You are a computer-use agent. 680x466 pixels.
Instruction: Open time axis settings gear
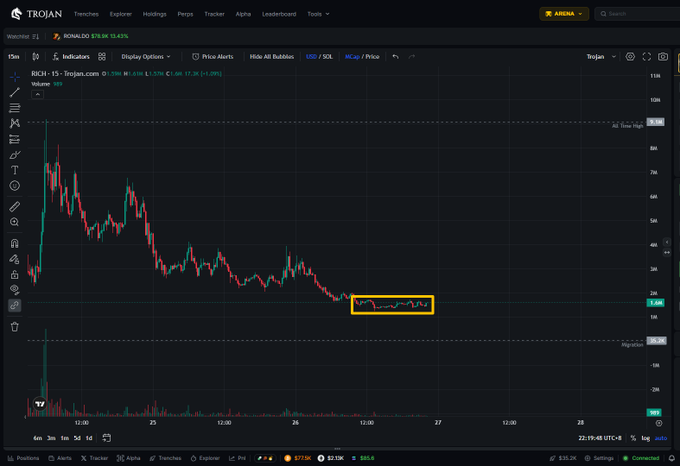[x=659, y=423]
